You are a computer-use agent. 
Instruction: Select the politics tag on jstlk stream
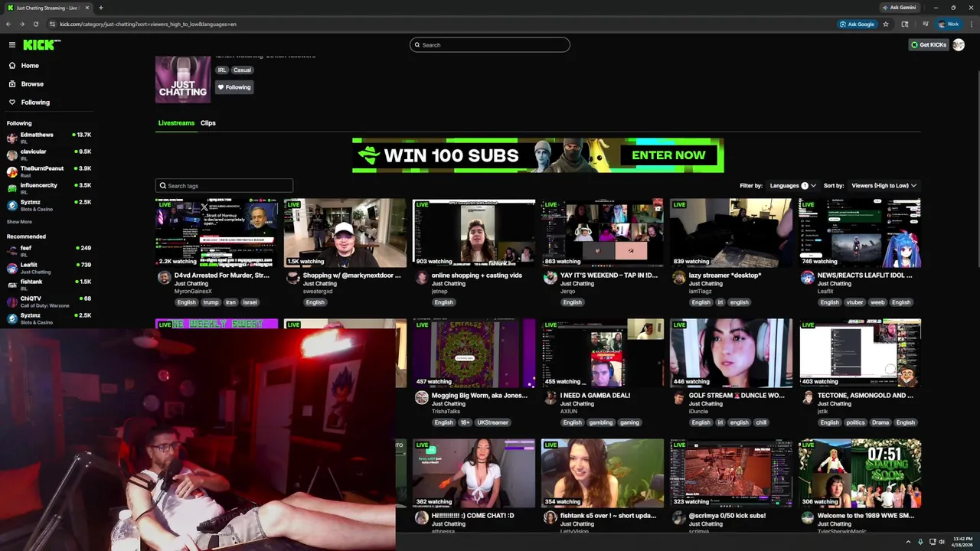[856, 422]
